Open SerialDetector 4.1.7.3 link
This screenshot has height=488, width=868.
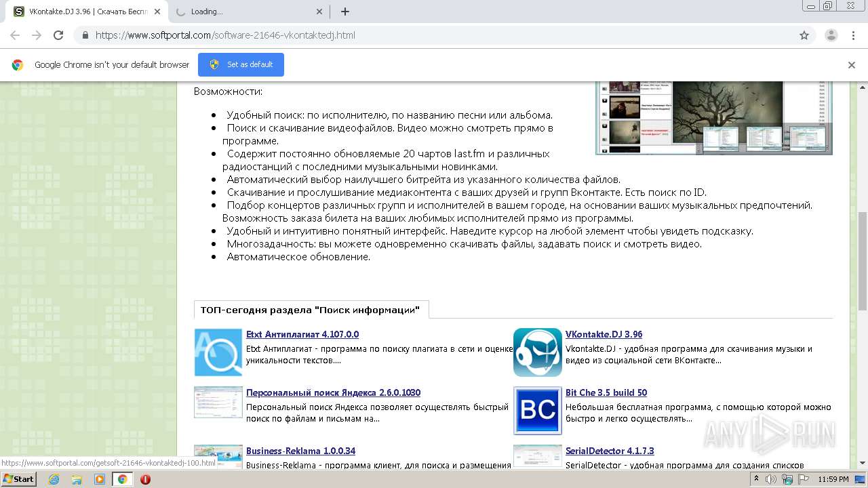coord(610,451)
